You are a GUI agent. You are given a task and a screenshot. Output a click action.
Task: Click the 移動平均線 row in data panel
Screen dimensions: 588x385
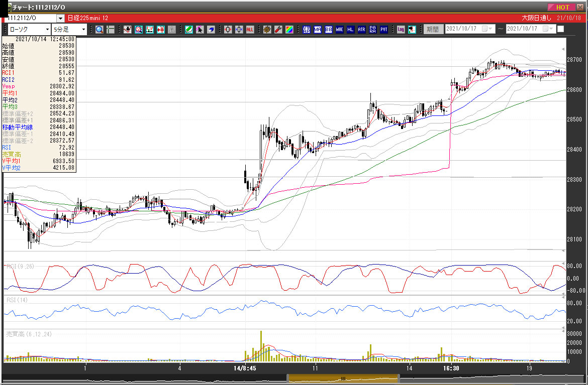pos(38,127)
